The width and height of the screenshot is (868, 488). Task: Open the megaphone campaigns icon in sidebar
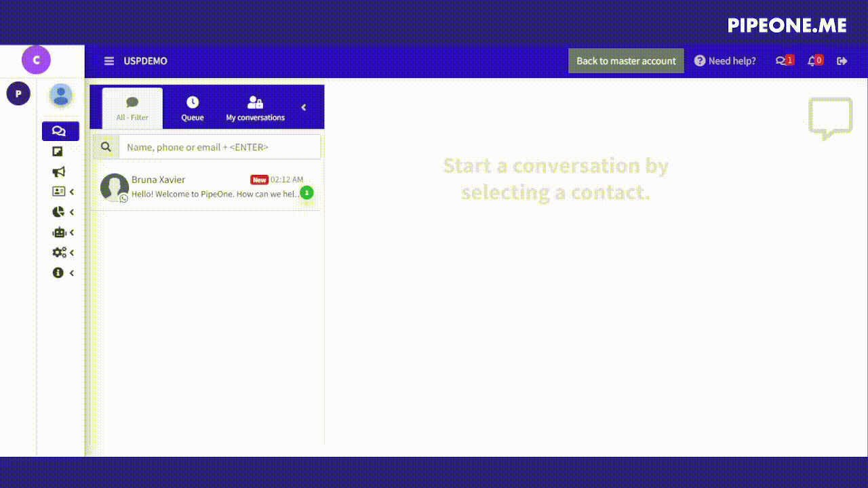tap(58, 172)
